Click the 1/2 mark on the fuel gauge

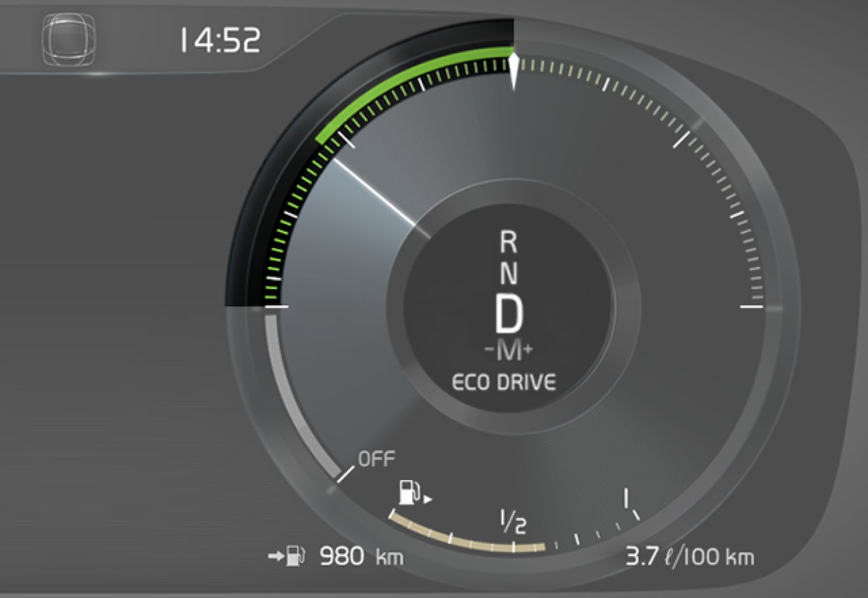point(513,521)
